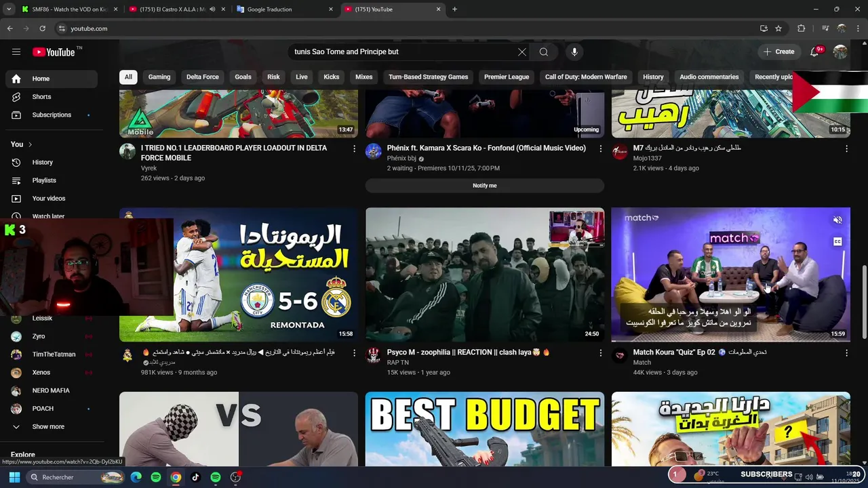Viewport: 868px width, 488px height.
Task: Open options for Match Koura Quiz video
Action: point(846,353)
